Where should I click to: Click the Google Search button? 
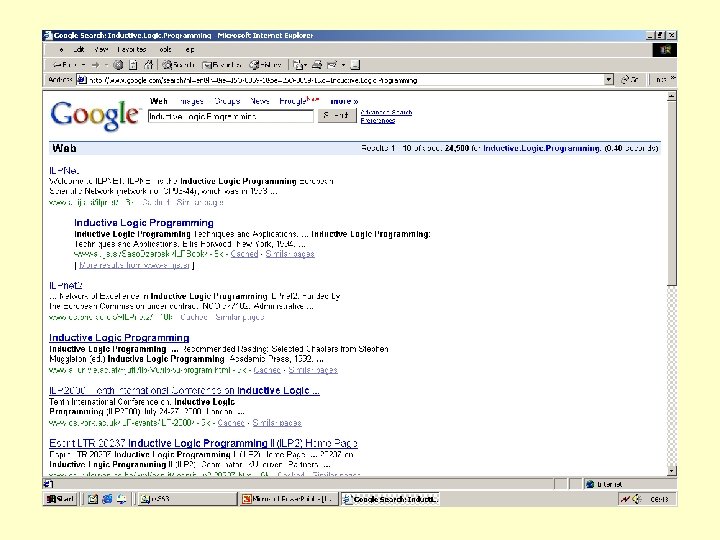(337, 116)
